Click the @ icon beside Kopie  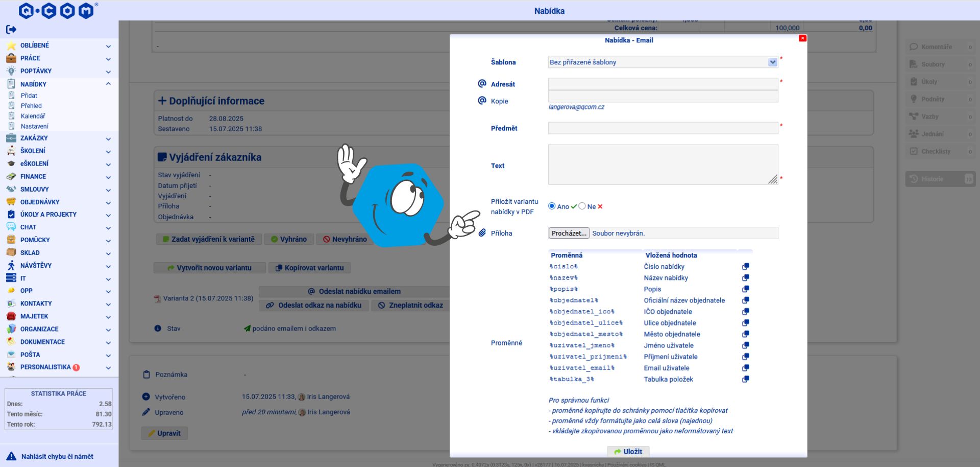482,100
